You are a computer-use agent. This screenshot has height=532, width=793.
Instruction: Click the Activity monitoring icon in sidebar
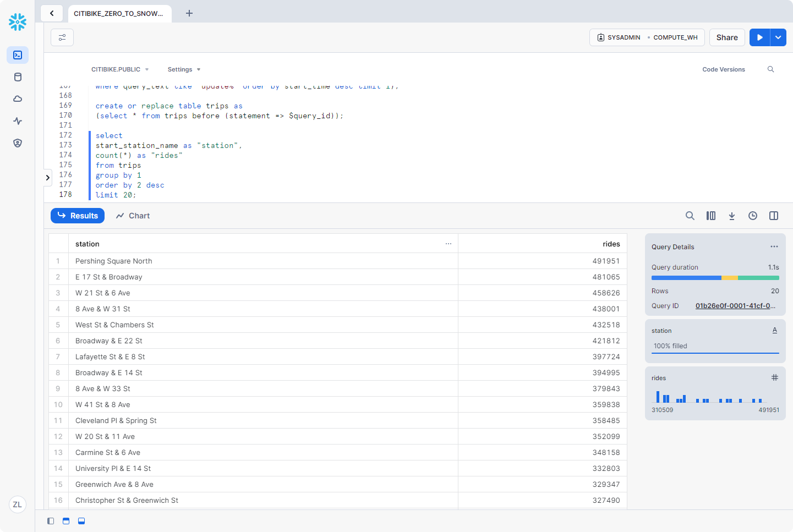pos(18,121)
